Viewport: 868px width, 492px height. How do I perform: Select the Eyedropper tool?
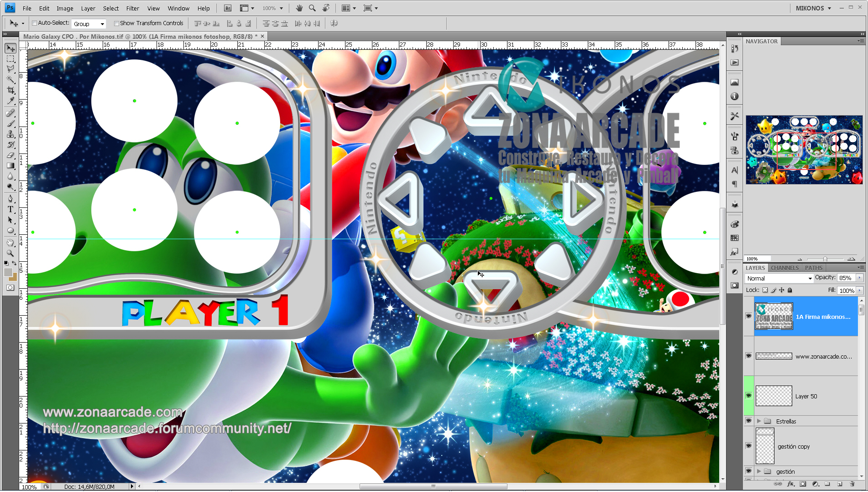(x=10, y=101)
